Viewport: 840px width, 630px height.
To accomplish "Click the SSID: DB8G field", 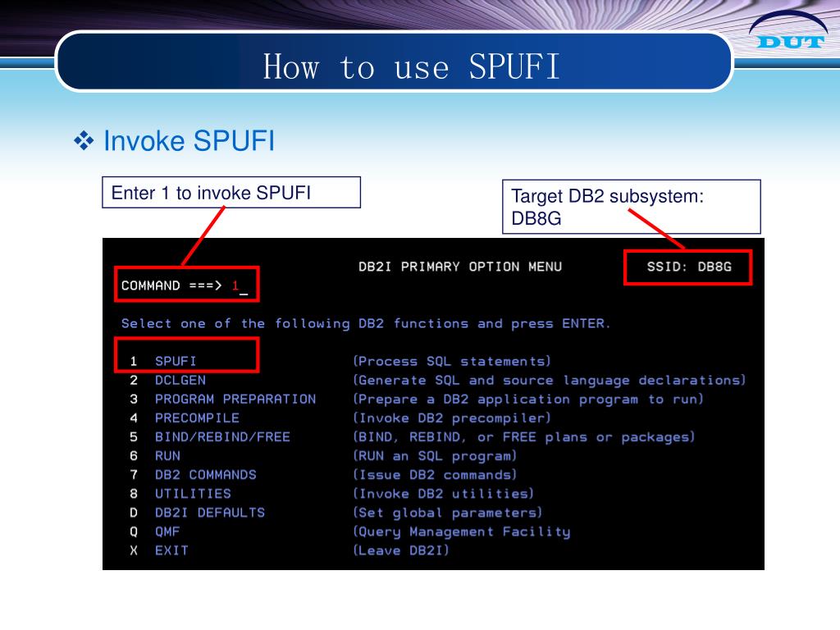I will [688, 267].
